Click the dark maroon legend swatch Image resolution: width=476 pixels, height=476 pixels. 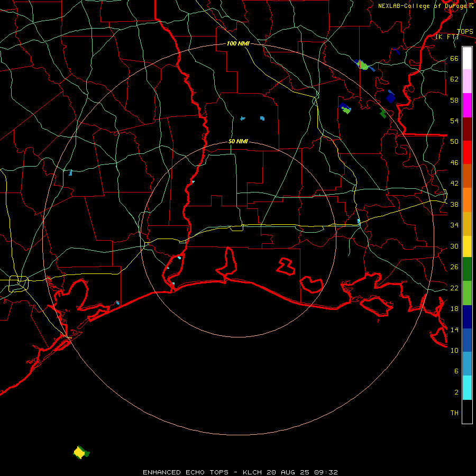(467, 129)
